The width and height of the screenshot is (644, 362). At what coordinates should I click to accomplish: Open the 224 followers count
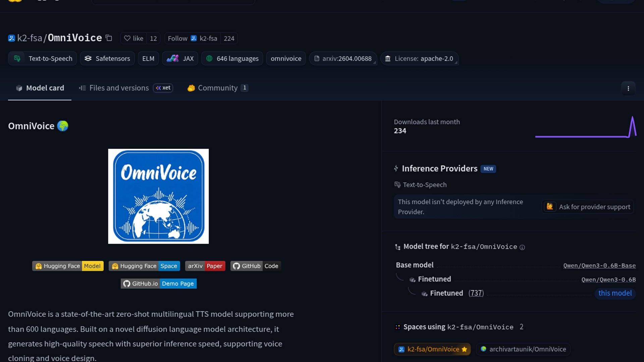(x=229, y=38)
